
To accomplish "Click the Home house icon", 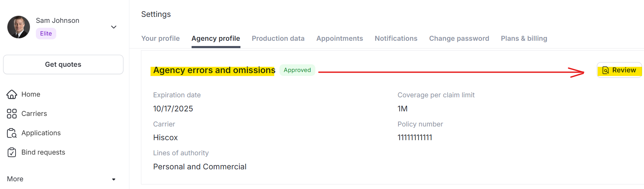I will coord(12,94).
